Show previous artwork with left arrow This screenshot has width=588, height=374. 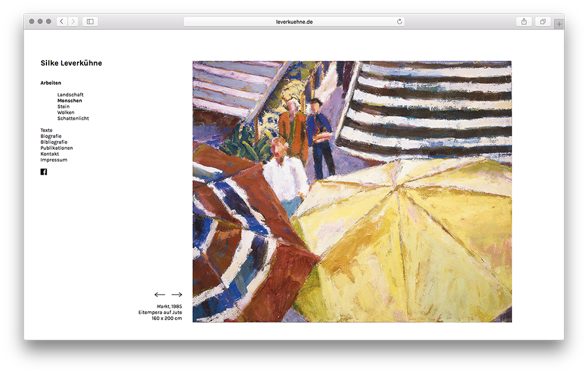(160, 295)
